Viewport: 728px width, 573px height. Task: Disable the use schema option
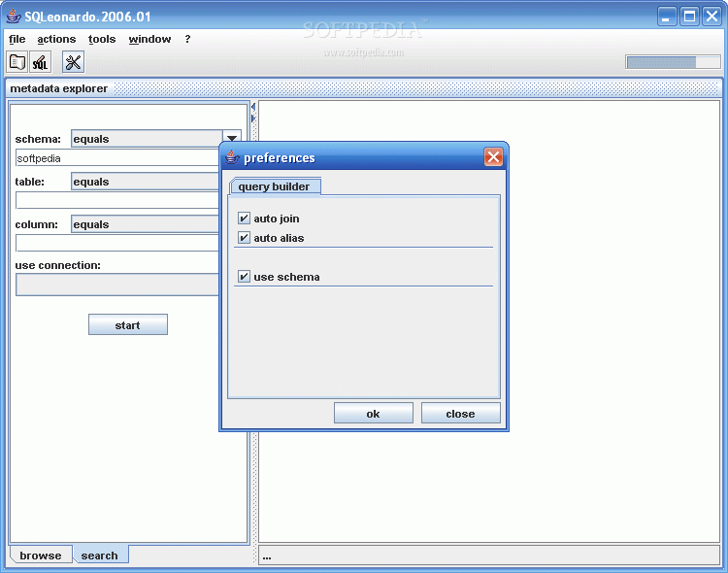click(x=244, y=277)
